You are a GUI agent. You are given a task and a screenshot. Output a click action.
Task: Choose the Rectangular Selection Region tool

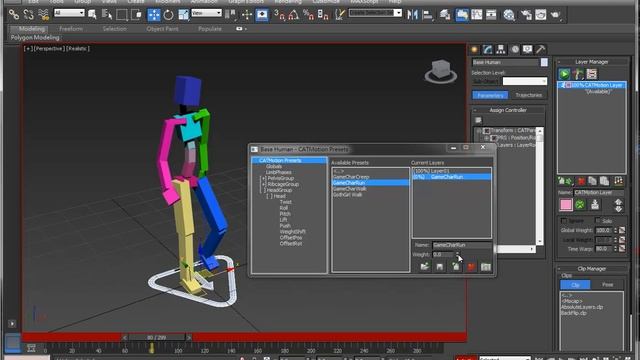tap(122, 15)
